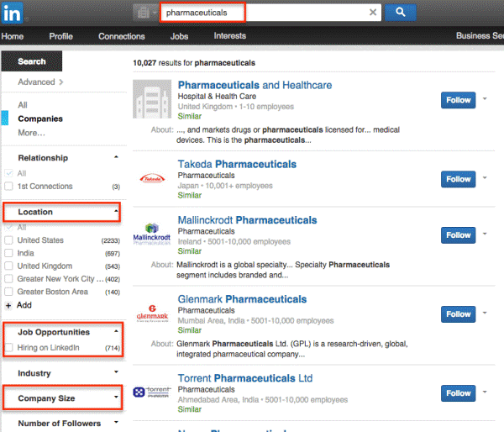
Task: Click the LinkedIn logo icon
Action: [x=12, y=13]
